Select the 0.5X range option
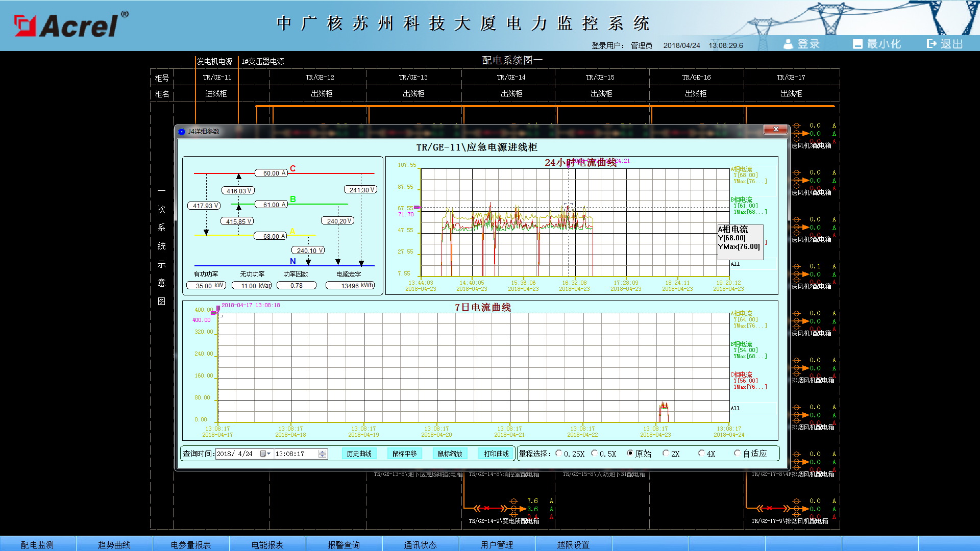Screen dimensions: 980x551 click(604, 454)
